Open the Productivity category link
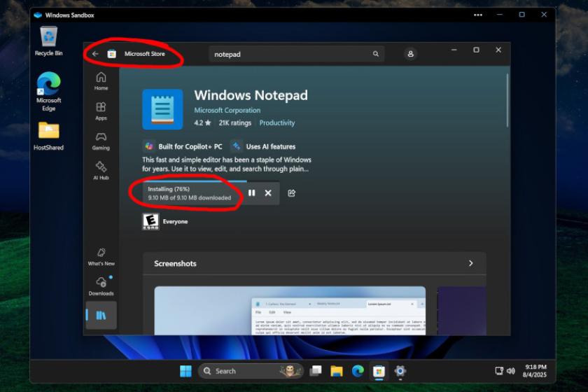This screenshot has width=588, height=392. 276,122
